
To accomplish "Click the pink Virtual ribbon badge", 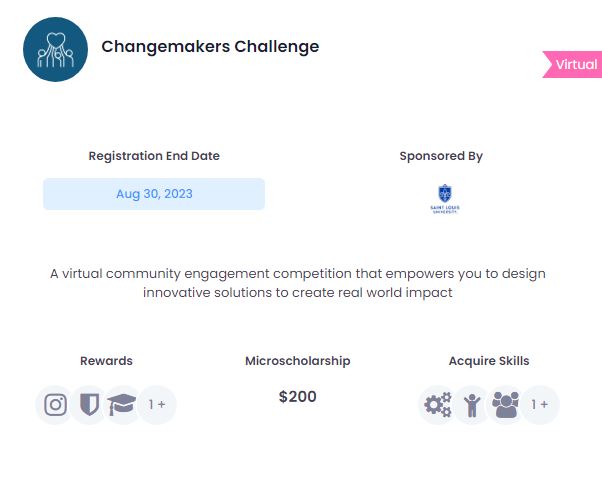I will click(x=572, y=64).
